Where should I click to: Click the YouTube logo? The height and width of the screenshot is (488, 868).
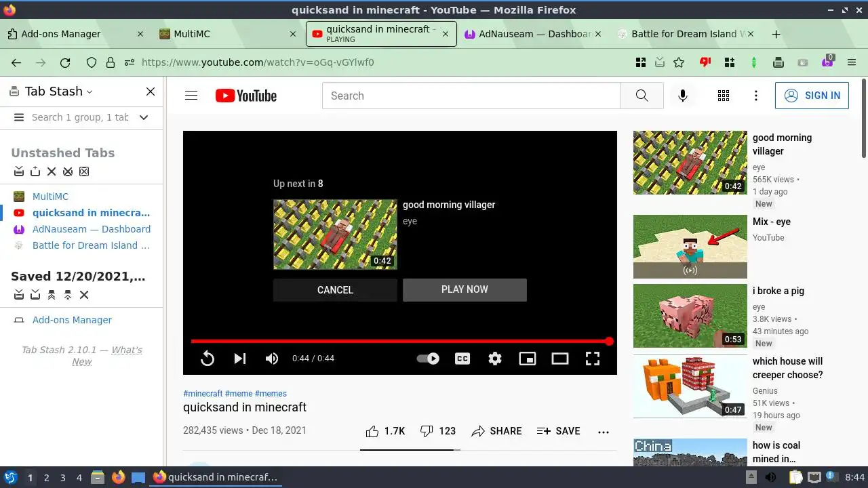(245, 96)
